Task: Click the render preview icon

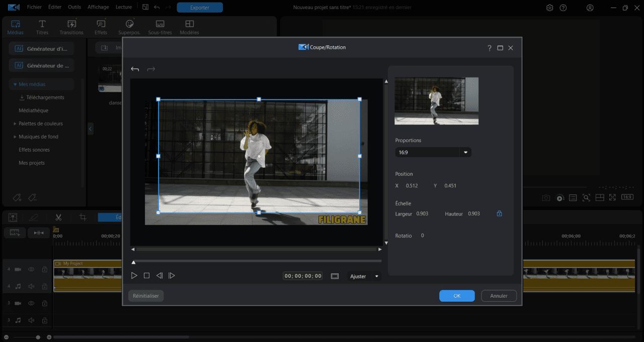Action: point(560,197)
